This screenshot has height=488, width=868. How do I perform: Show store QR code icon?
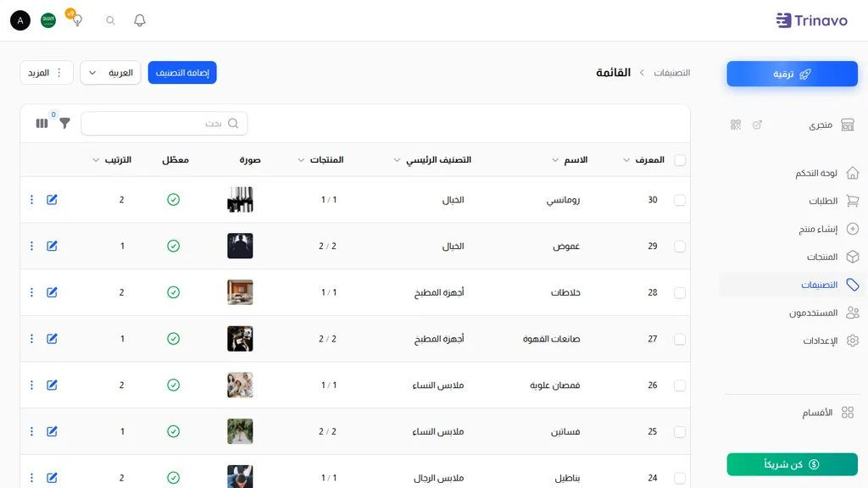point(735,125)
